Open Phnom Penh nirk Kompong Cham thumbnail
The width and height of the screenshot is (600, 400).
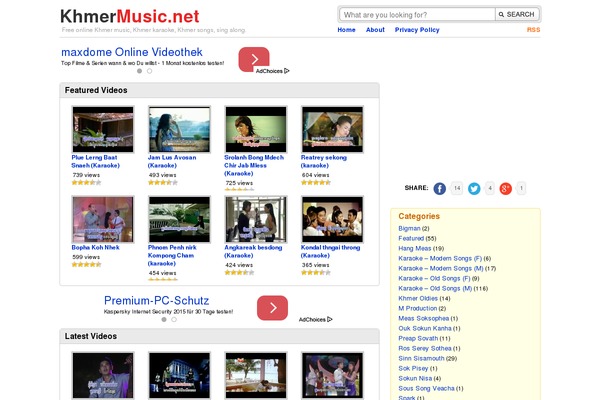(179, 219)
